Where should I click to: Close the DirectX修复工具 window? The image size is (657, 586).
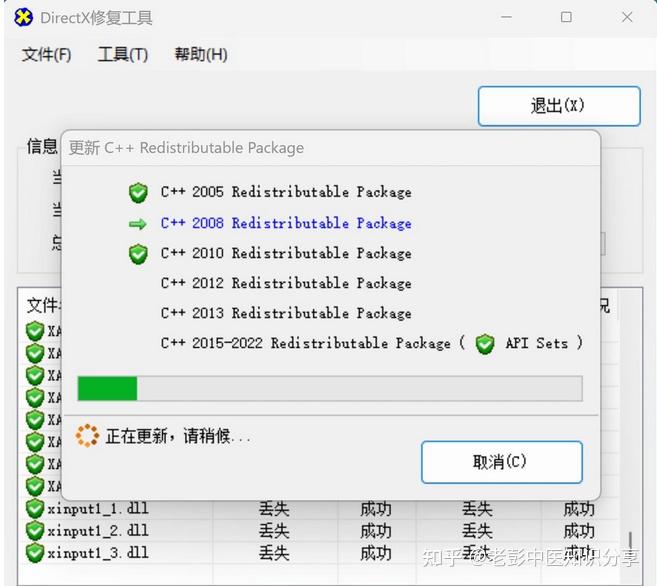[627, 17]
